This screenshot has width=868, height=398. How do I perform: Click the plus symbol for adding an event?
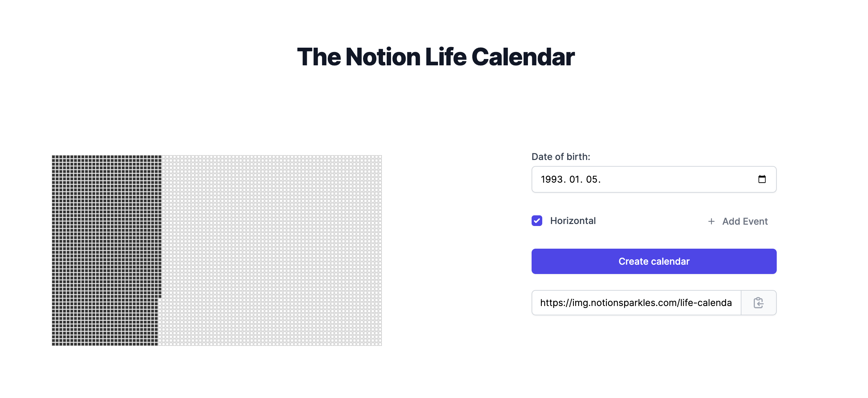(x=711, y=221)
